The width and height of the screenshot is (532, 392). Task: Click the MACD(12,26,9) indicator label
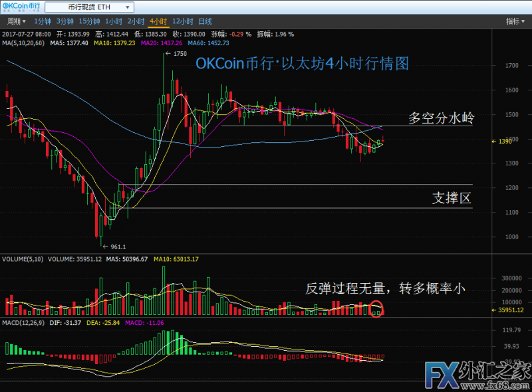(23, 323)
